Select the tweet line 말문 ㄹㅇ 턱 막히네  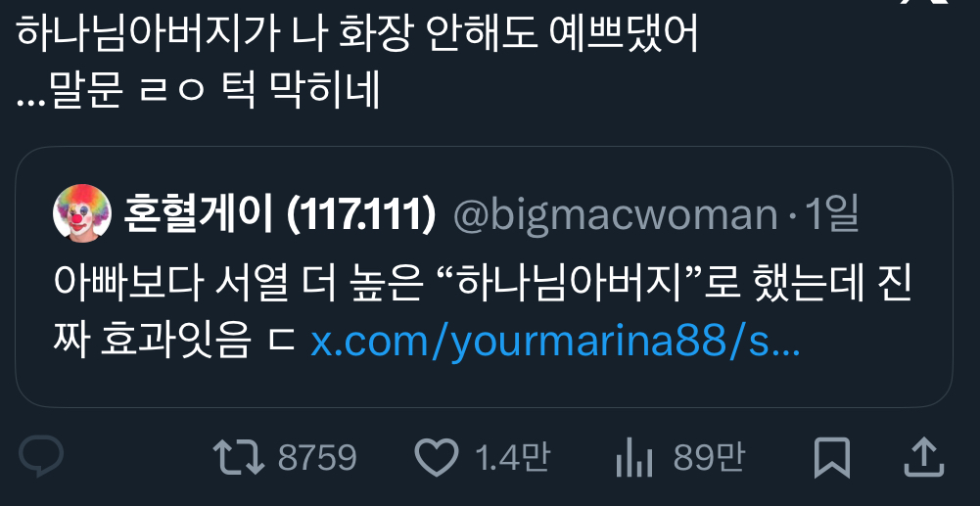pyautogui.click(x=198, y=91)
